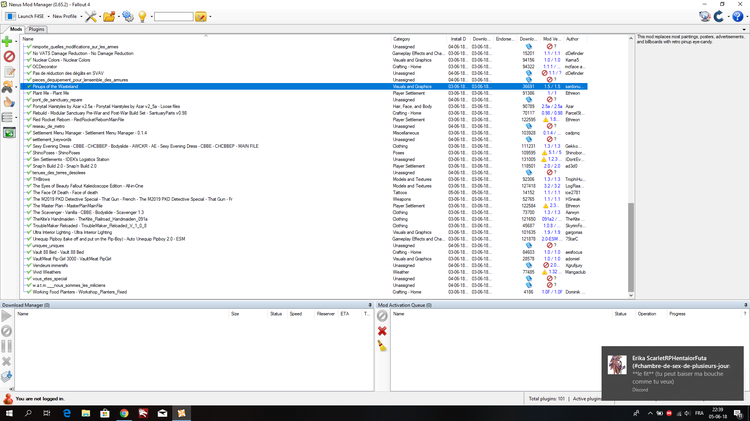Click the red Deactivate Mod circle icon
Image resolution: width=750 pixels, height=421 pixels.
[x=9, y=56]
